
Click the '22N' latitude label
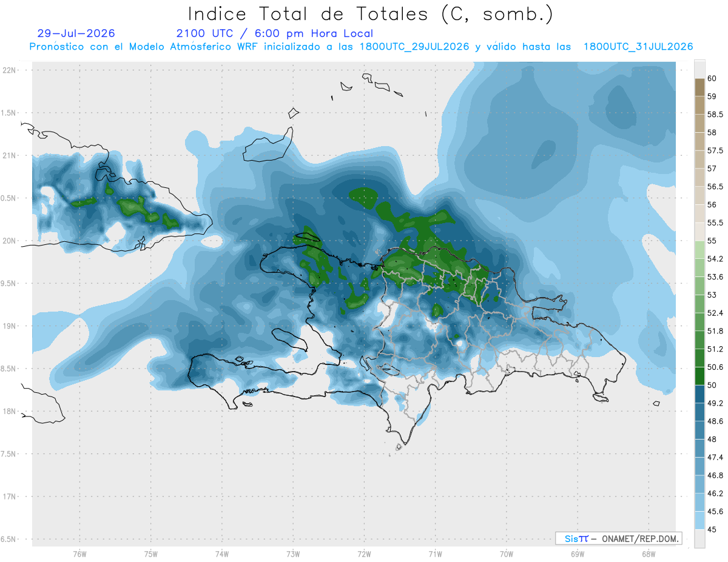[x=10, y=70]
